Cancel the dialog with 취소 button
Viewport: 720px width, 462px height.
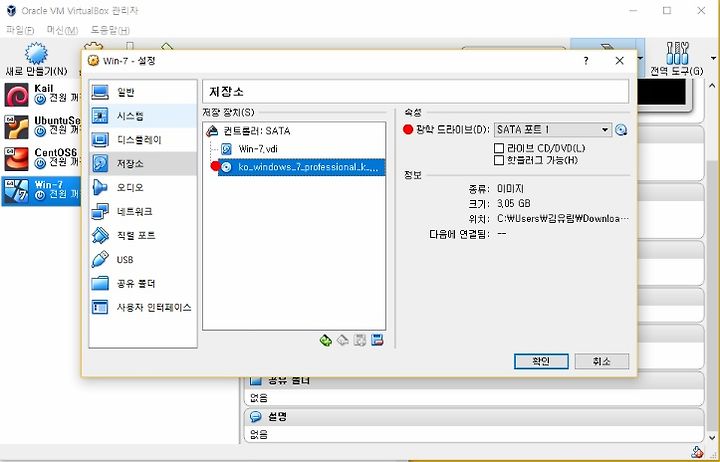coord(602,361)
